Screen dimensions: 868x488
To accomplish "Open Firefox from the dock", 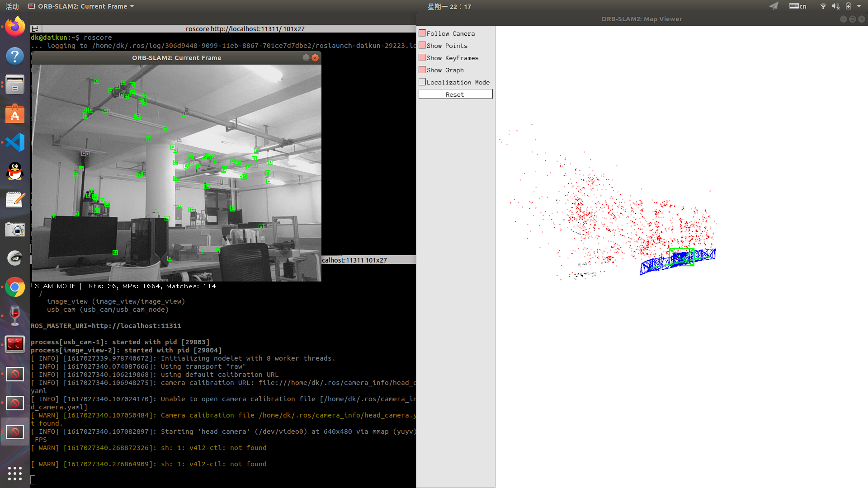I will click(15, 27).
